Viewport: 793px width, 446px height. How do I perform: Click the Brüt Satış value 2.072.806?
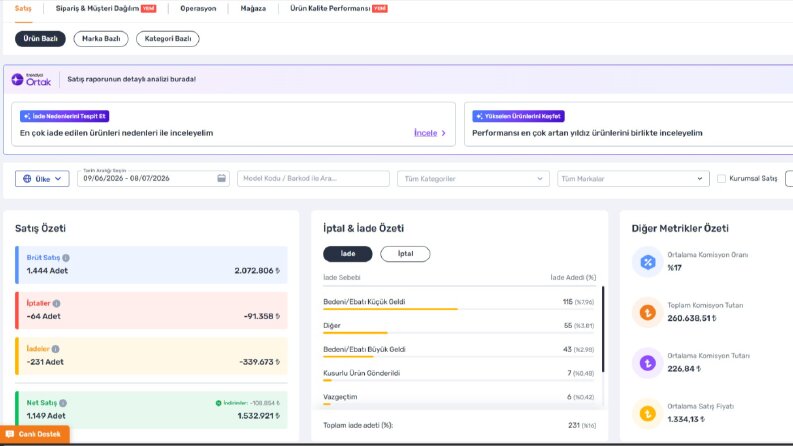pos(257,271)
